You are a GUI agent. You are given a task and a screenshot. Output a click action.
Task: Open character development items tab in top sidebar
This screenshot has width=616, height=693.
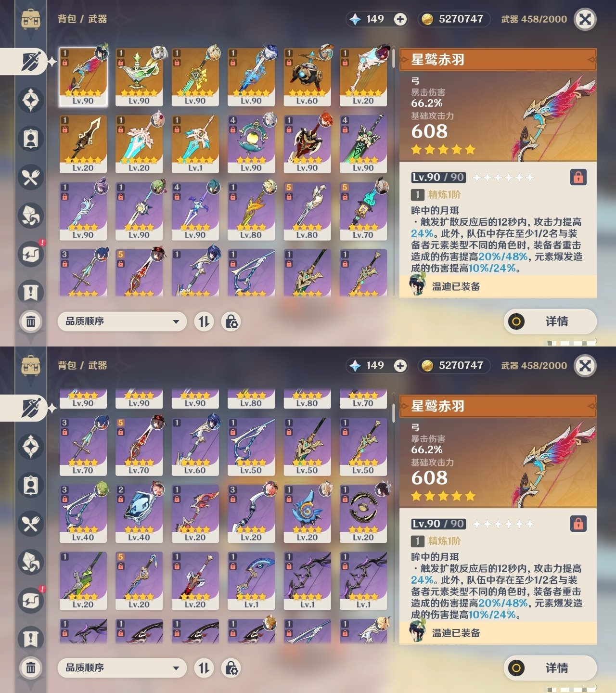coord(31,139)
